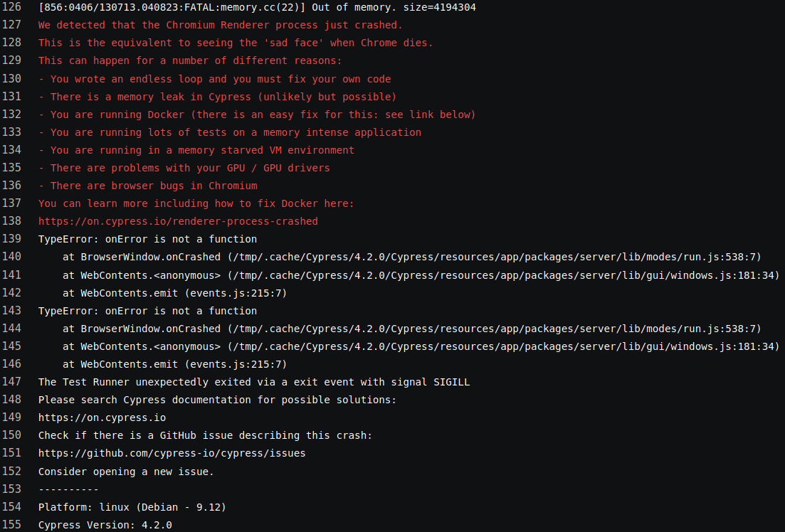Click line number 130
Screen dimensions: 785x532
[x=11, y=79]
